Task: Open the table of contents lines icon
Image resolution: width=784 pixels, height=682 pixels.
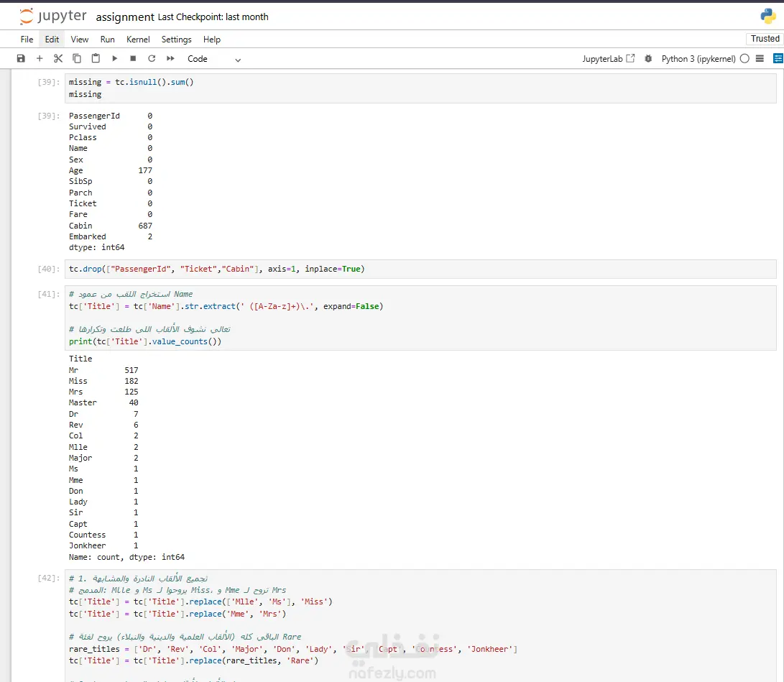Action: tap(760, 58)
